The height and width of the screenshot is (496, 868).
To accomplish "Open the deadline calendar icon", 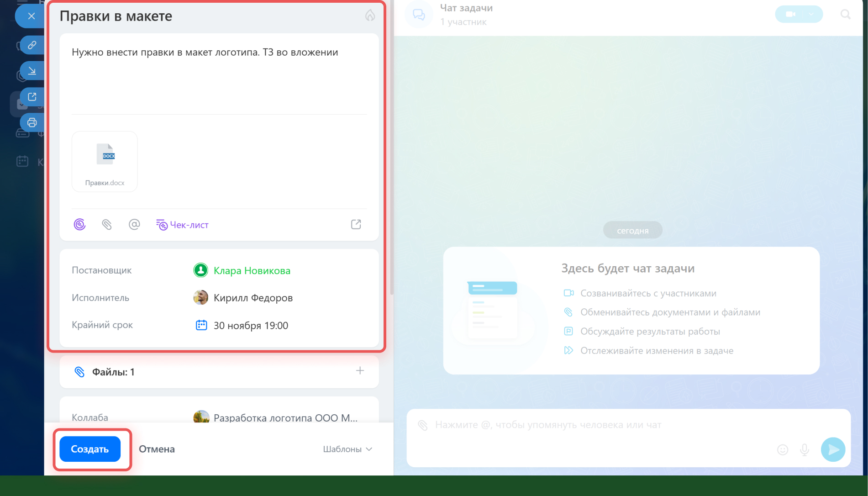I will [x=201, y=325].
